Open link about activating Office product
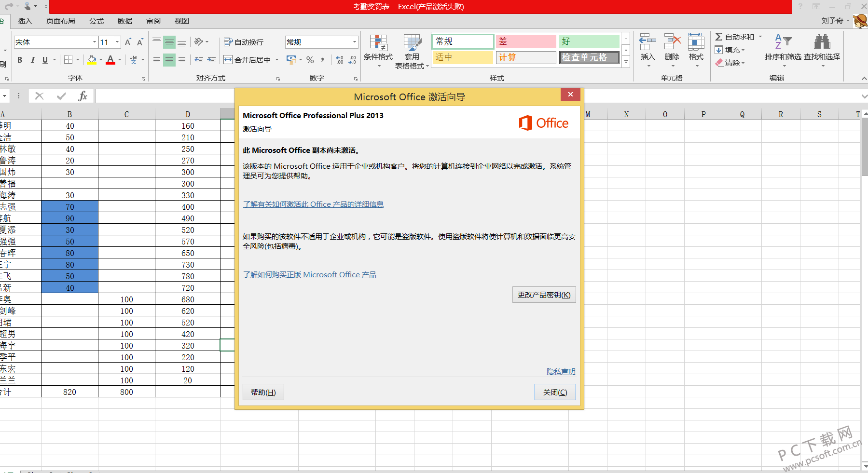Viewport: 868px width, 473px height. (x=313, y=204)
